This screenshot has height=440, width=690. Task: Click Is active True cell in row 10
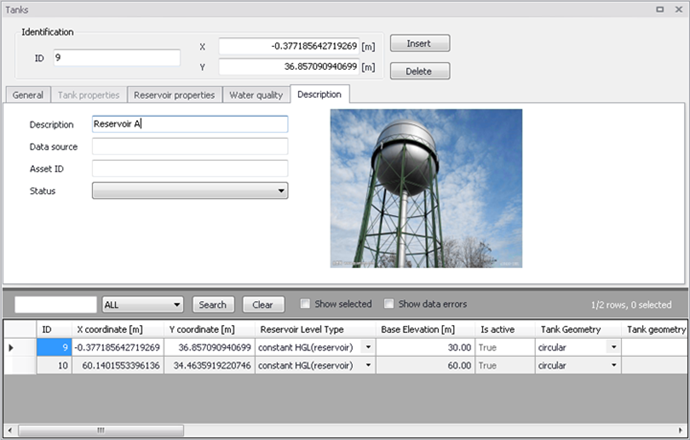[x=505, y=366]
